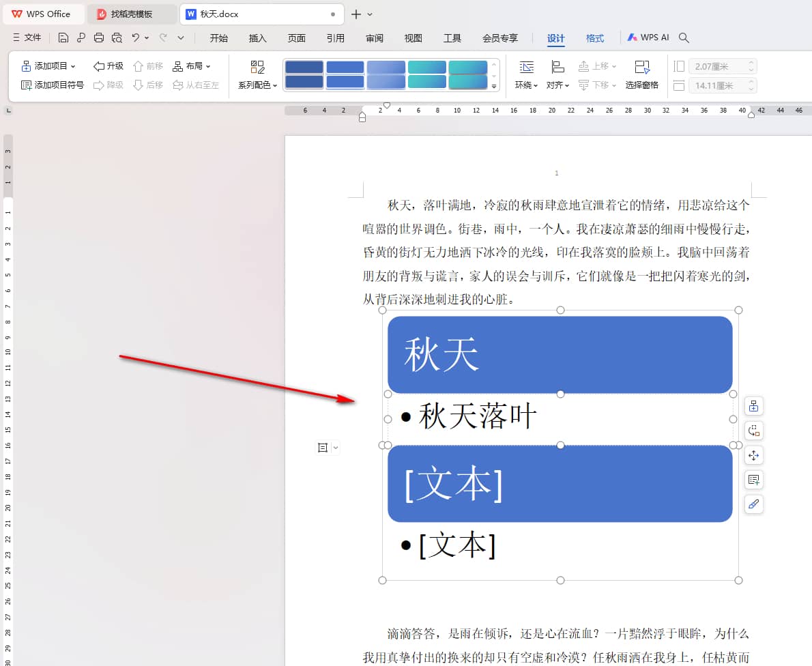The image size is (812, 666).
Task: Click the Export to PDF icon
Action: (81, 38)
